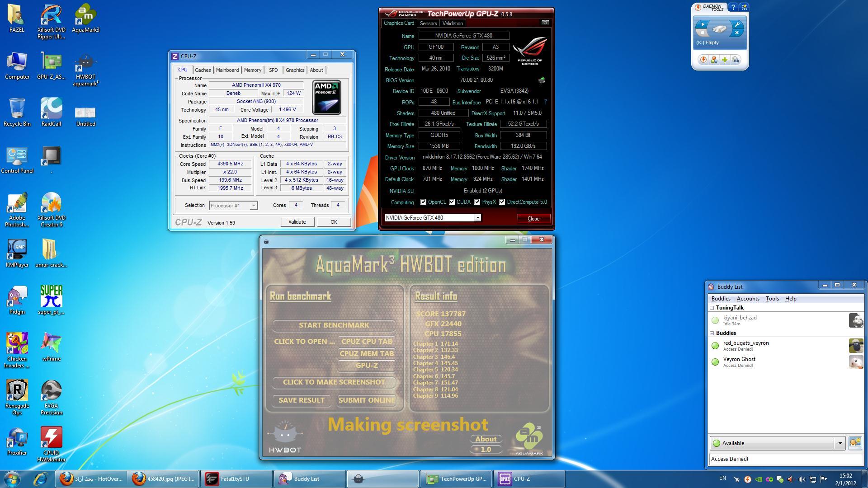Toggle the OpenCL checkbox in GPU-Z
Viewport: 868px width, 488px height.
coord(423,202)
